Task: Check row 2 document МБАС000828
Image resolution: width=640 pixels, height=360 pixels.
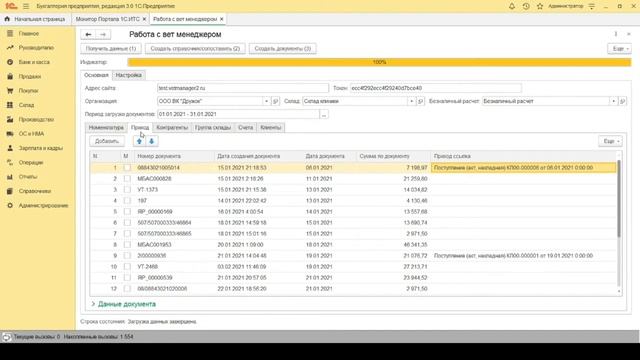Action: click(x=127, y=179)
